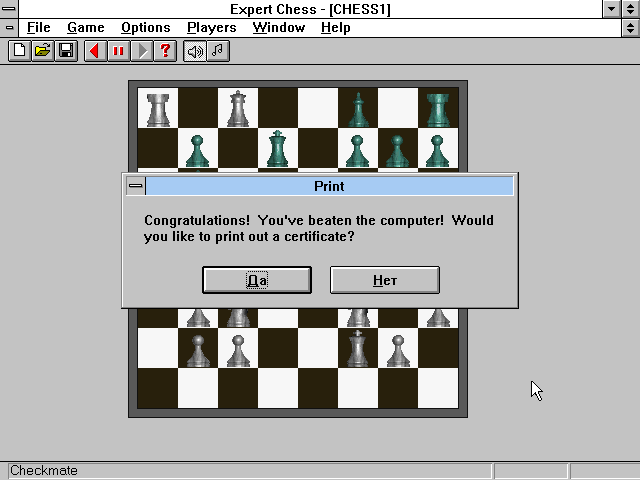Click the title bar up-down arrow button
640x480 pixels.
coord(631,9)
